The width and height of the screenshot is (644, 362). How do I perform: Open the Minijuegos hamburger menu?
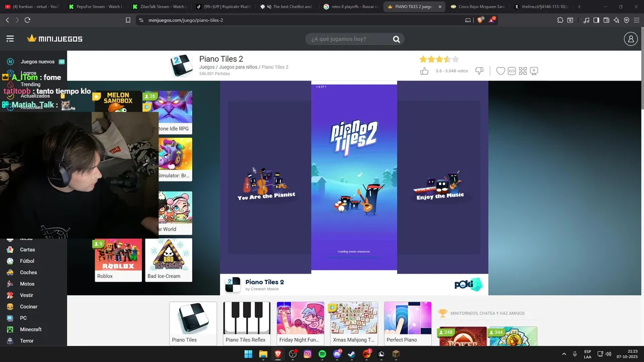(10, 39)
